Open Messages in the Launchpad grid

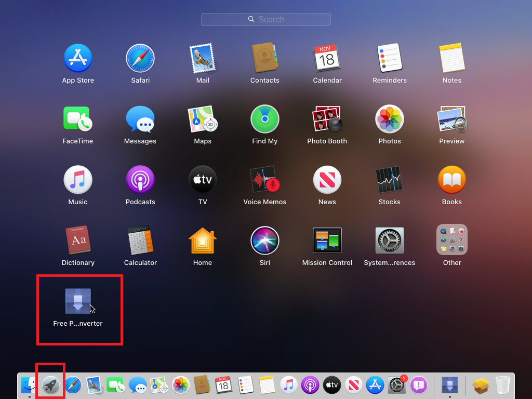pyautogui.click(x=140, y=119)
